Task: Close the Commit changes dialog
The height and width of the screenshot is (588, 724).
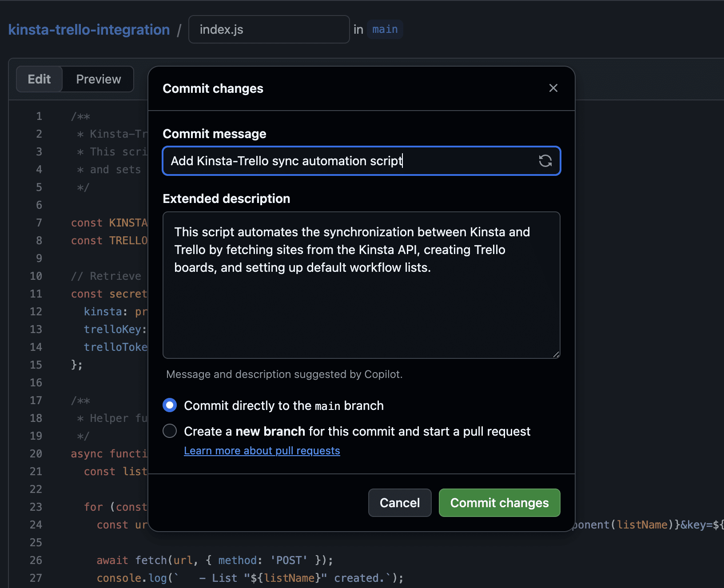Action: (553, 88)
